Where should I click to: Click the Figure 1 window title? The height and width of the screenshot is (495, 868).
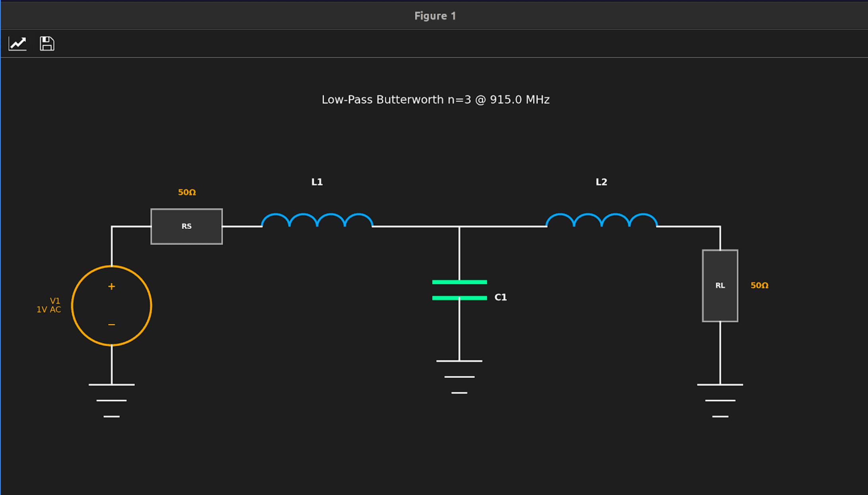coord(435,16)
